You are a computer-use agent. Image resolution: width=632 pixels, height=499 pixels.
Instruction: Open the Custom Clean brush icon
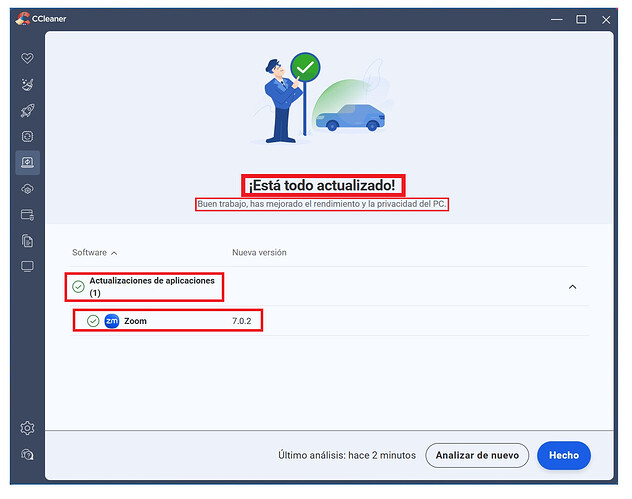tap(27, 85)
